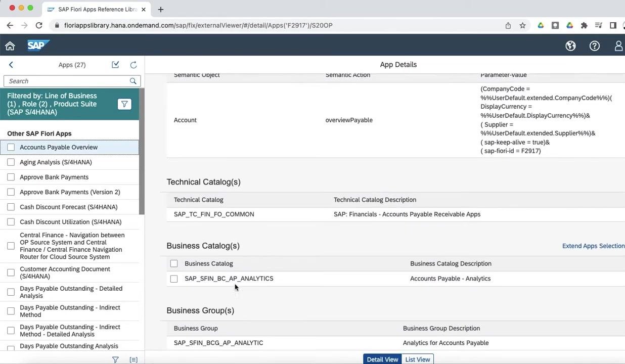Viewport: 625px width, 364px height.
Task: Open the browser Extensions puzzle icon
Action: pyautogui.click(x=584, y=25)
